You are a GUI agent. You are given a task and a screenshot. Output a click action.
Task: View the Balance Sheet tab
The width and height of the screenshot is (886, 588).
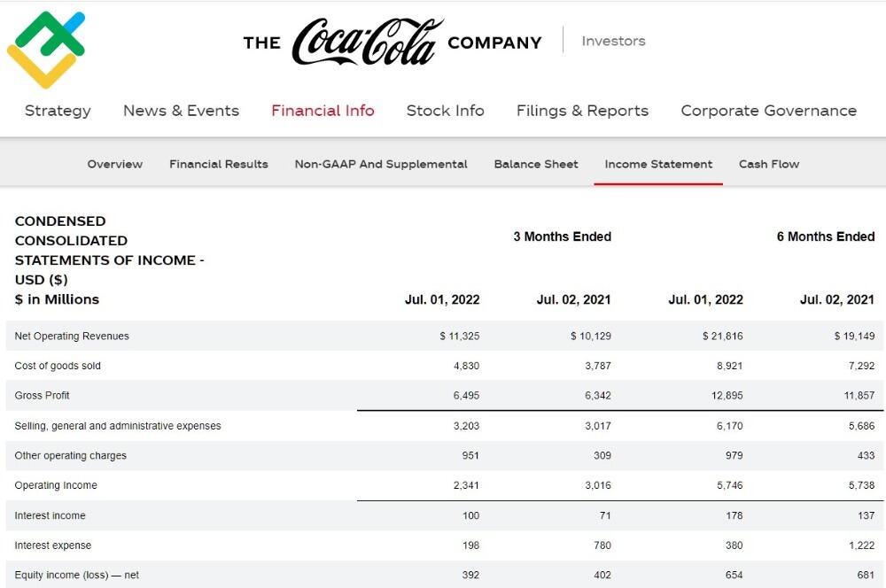coord(536,164)
